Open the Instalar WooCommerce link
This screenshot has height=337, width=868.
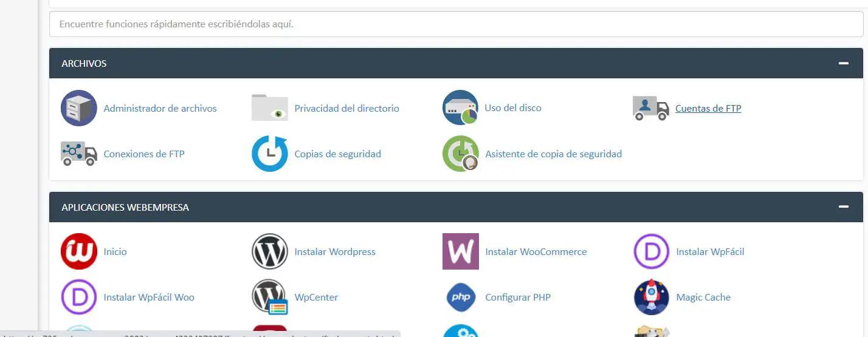click(536, 251)
